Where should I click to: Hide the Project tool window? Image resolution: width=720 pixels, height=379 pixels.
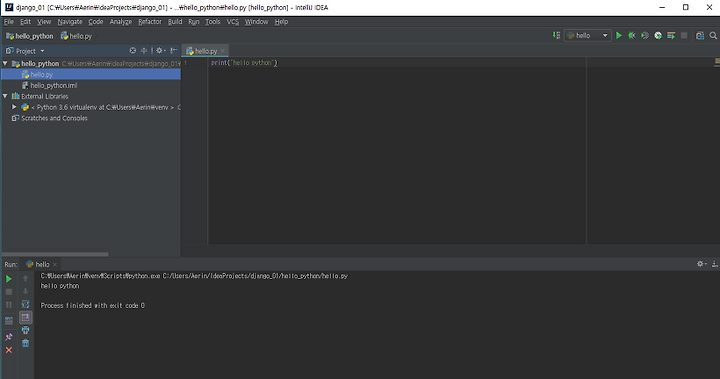tap(174, 51)
